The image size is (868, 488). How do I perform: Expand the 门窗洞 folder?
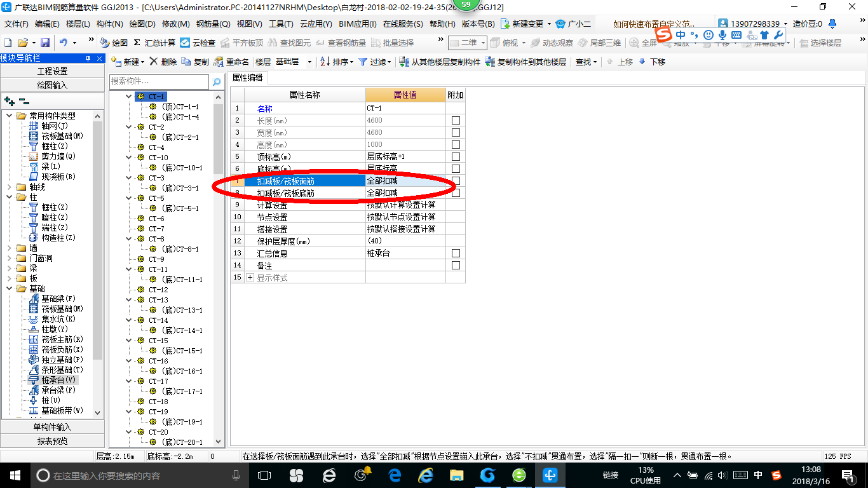pyautogui.click(x=10, y=258)
